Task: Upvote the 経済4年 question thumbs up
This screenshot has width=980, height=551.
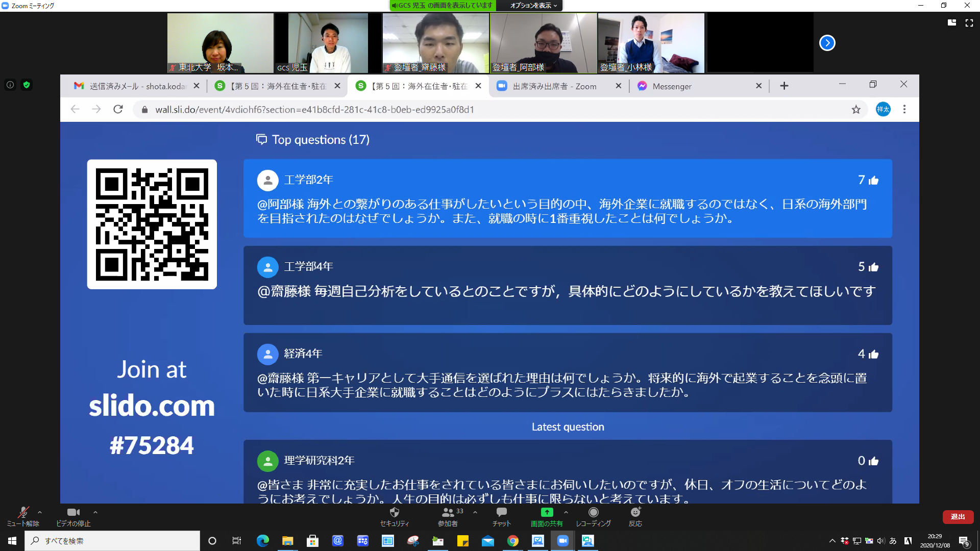Action: pos(873,354)
